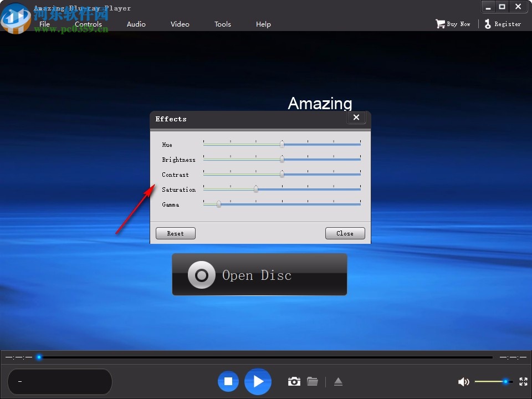This screenshot has width=532, height=399.
Task: Click the Open Disc button
Action: [x=259, y=274]
